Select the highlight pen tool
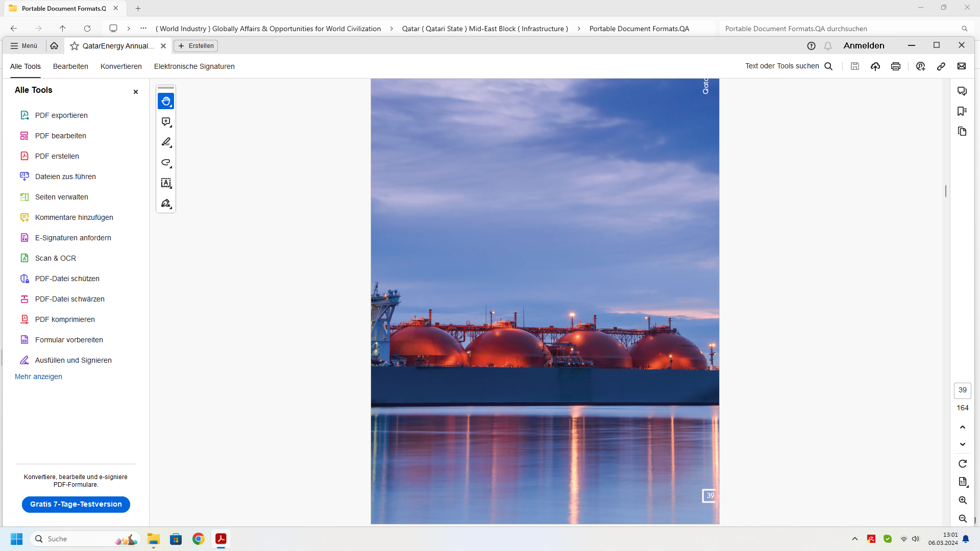The image size is (980, 551). pyautogui.click(x=166, y=142)
